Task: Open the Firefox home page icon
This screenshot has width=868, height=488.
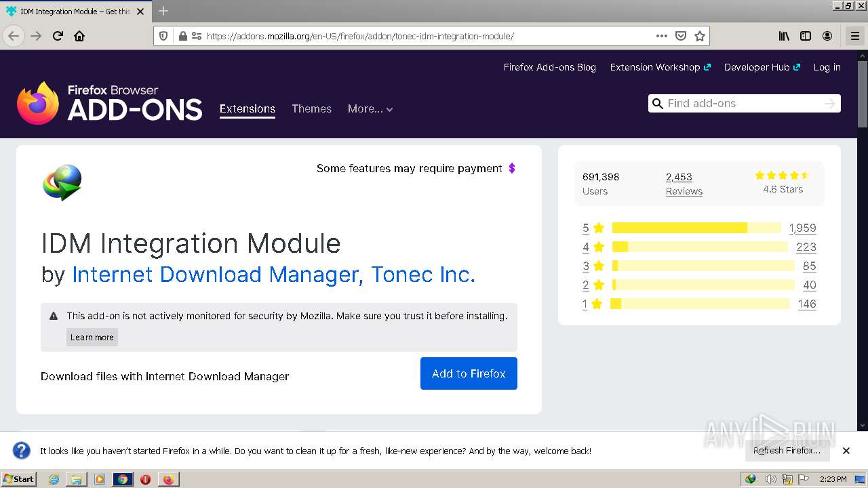Action: (79, 36)
